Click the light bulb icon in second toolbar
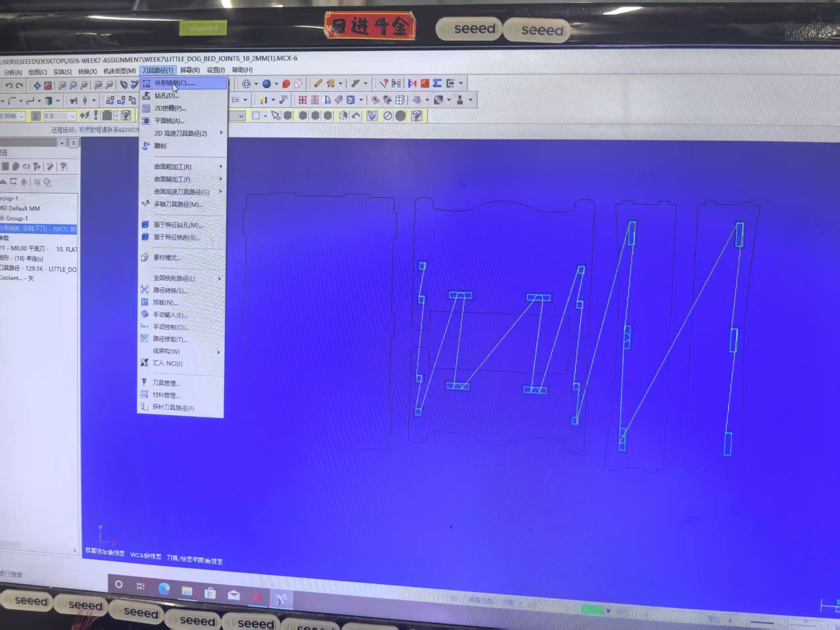Image resolution: width=840 pixels, height=630 pixels. (264, 100)
